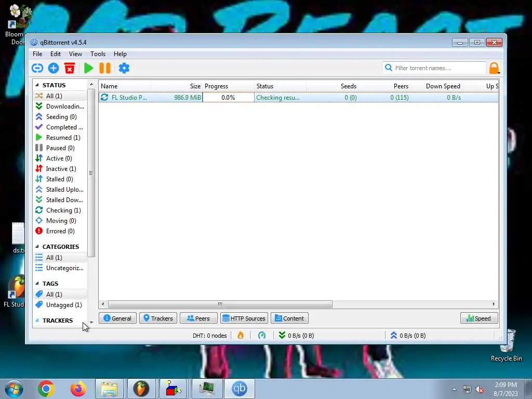Click the download speed status indicator
Image resolution: width=532 pixels, height=399 pixels.
tap(296, 336)
